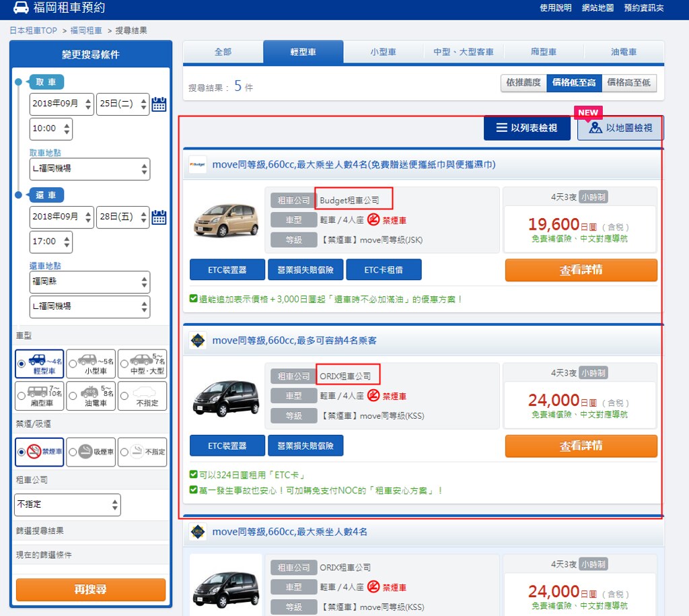Go to 日本租車TOP breadcrumb
This screenshot has width=689, height=616.
tap(34, 30)
